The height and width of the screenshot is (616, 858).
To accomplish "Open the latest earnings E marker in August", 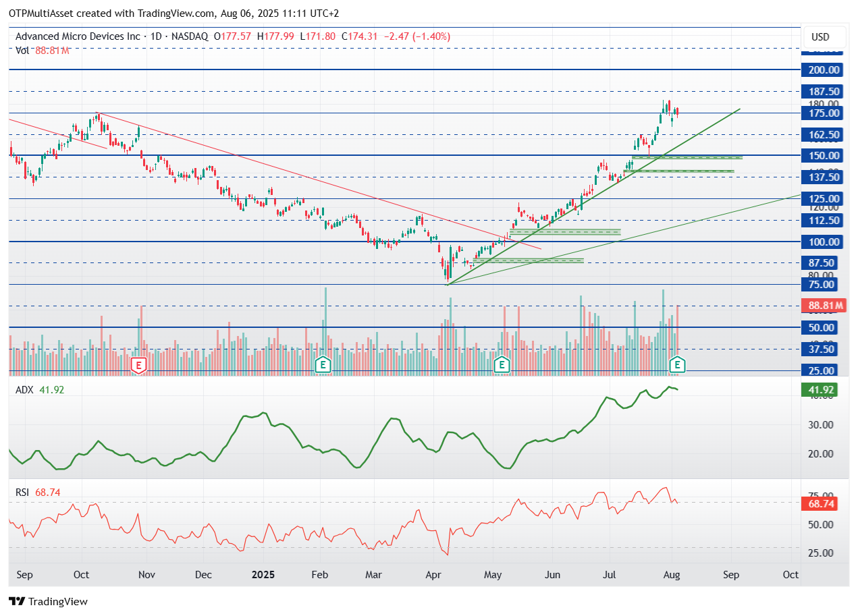I will point(677,366).
